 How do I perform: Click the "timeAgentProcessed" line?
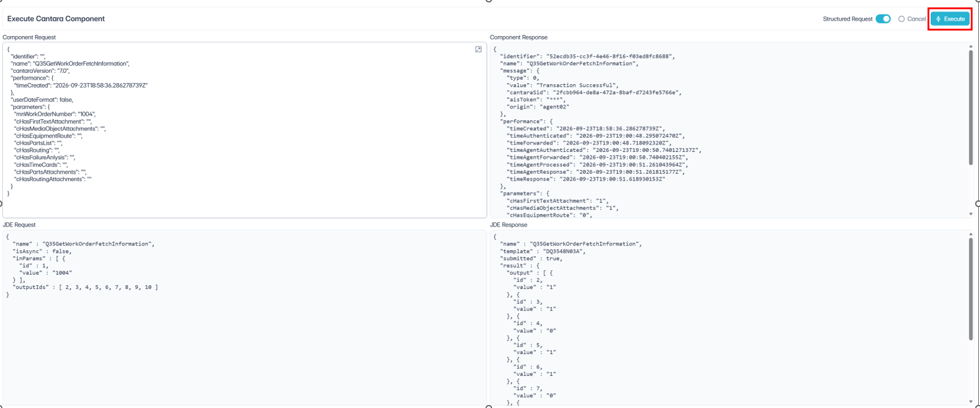[597, 165]
